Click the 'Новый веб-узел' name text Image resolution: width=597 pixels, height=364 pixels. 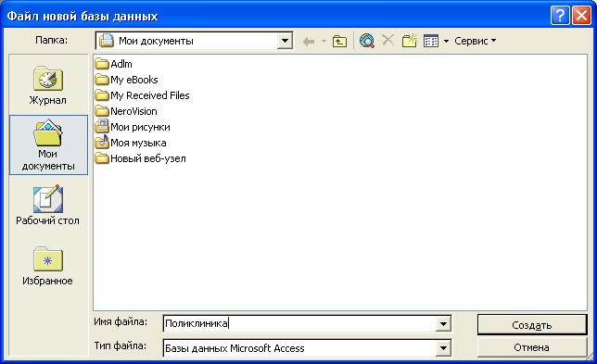click(x=148, y=158)
